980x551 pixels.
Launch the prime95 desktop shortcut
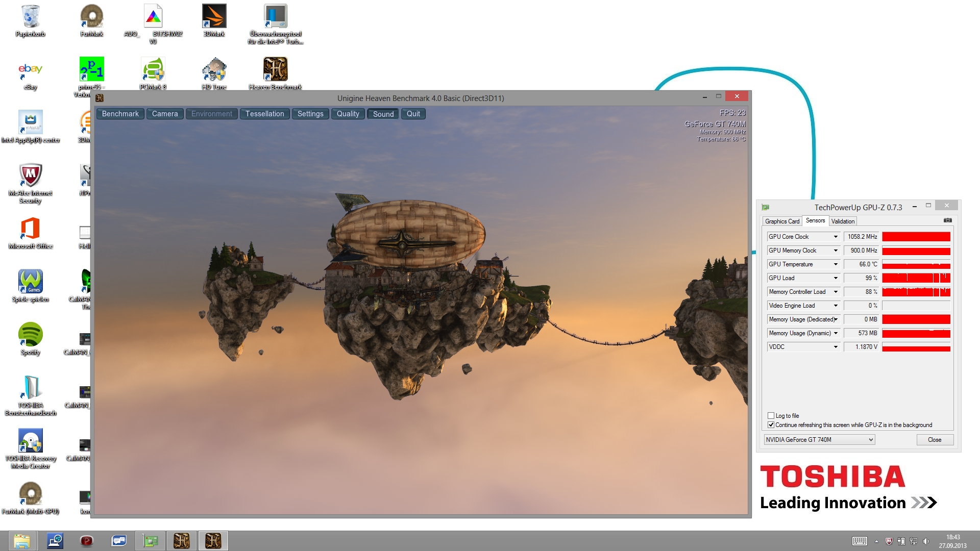(92, 76)
